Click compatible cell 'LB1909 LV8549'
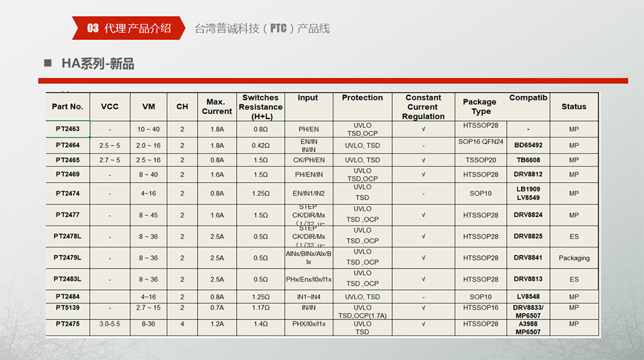The height and width of the screenshot is (360, 644). [528, 193]
